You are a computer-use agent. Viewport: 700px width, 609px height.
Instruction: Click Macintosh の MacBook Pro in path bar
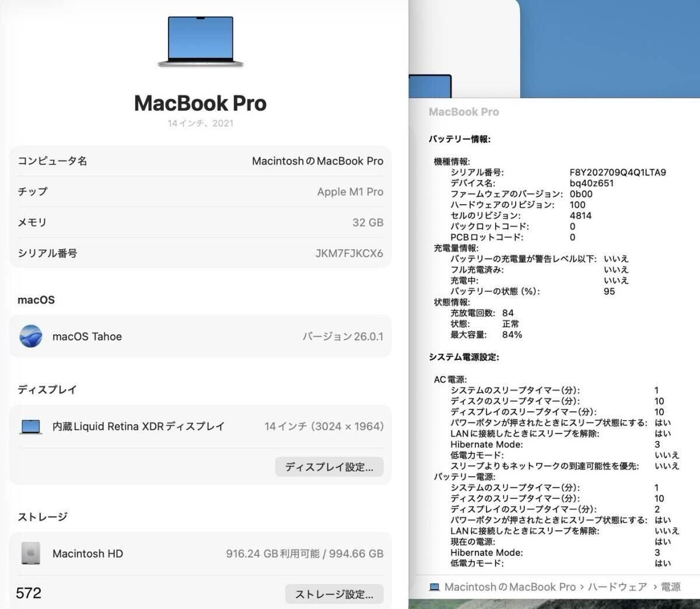click(510, 587)
